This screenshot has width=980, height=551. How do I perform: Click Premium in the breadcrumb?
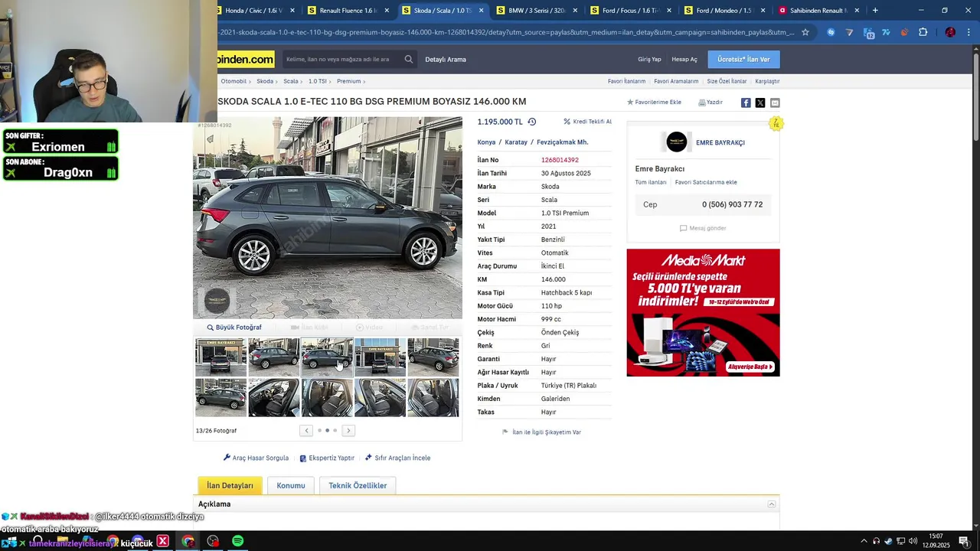(348, 81)
